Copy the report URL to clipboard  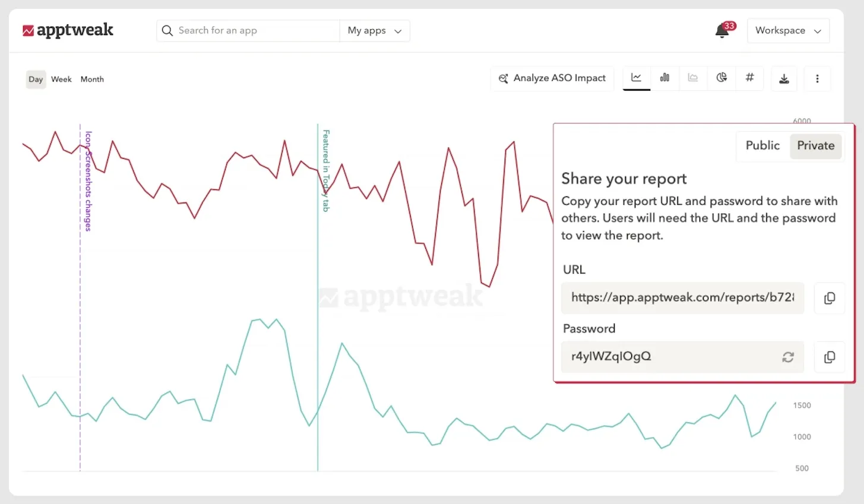click(x=830, y=298)
